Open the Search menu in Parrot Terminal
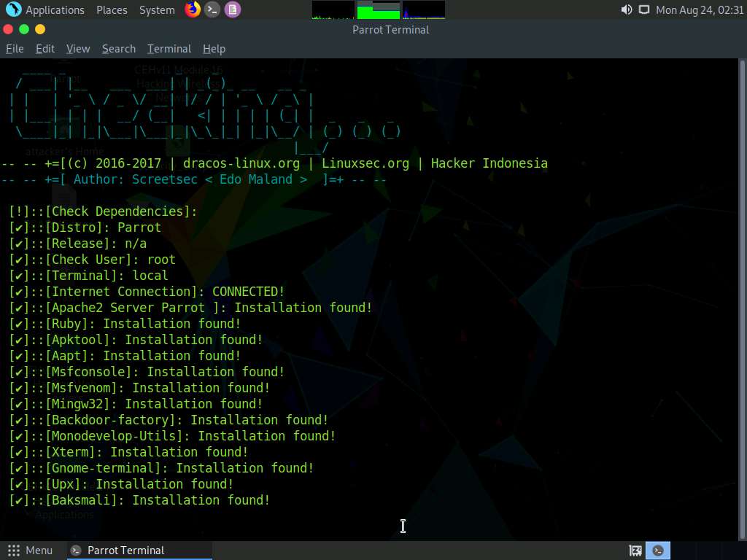Screen dimensions: 747x560 (x=119, y=49)
